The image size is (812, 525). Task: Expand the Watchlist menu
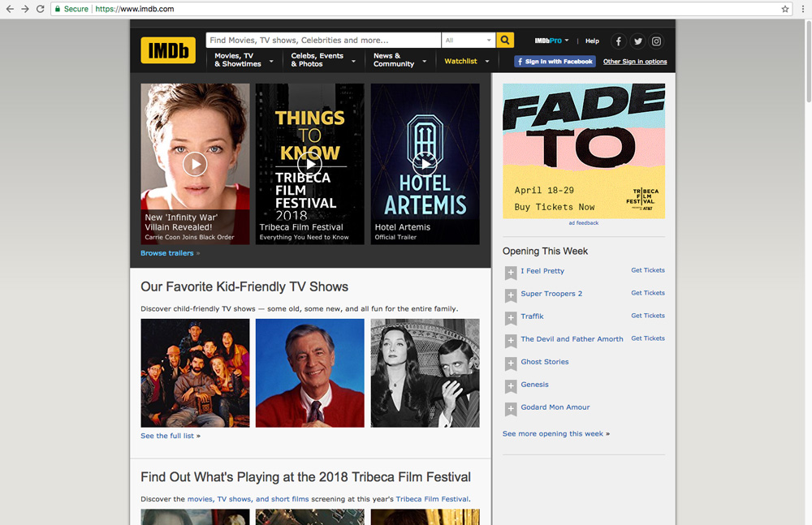pos(467,61)
